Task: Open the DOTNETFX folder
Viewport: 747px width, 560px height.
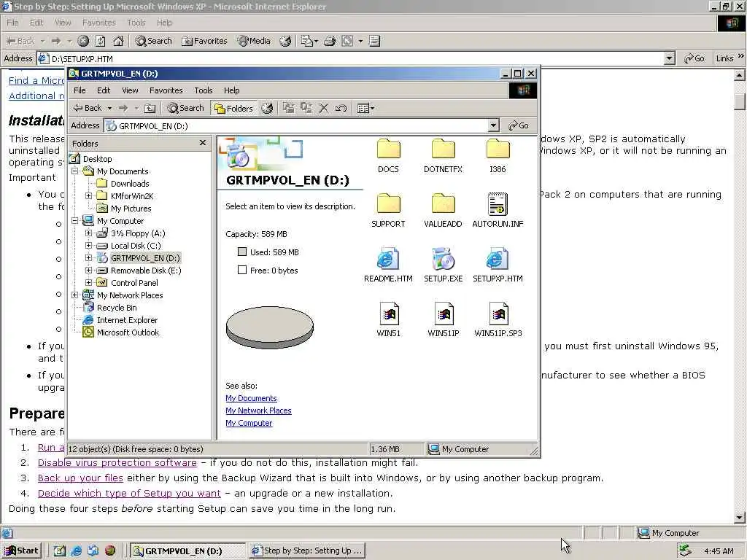Action: (x=443, y=155)
